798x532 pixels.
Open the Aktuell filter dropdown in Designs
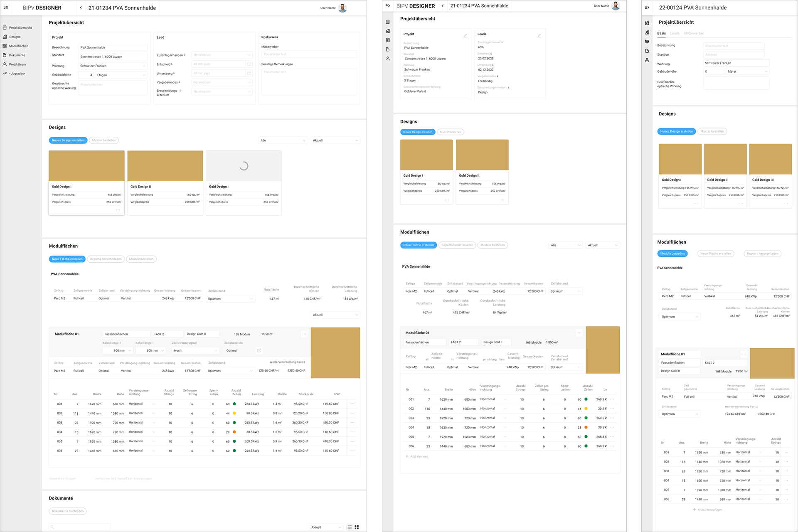[x=335, y=140]
